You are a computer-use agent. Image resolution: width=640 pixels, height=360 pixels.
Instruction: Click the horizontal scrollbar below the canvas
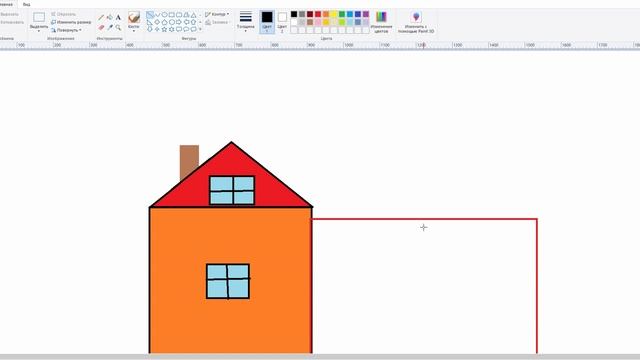tap(320, 357)
